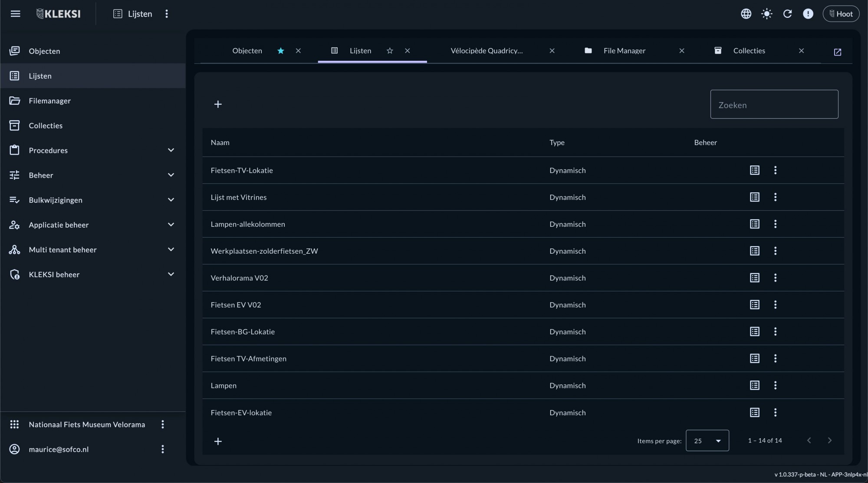
Task: Go to next page arrow
Action: click(x=830, y=440)
